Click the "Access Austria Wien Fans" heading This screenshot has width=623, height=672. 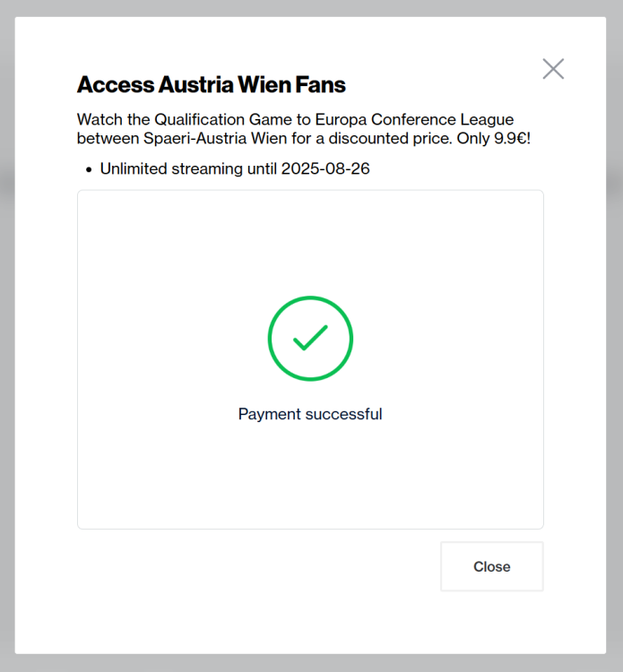[211, 85]
